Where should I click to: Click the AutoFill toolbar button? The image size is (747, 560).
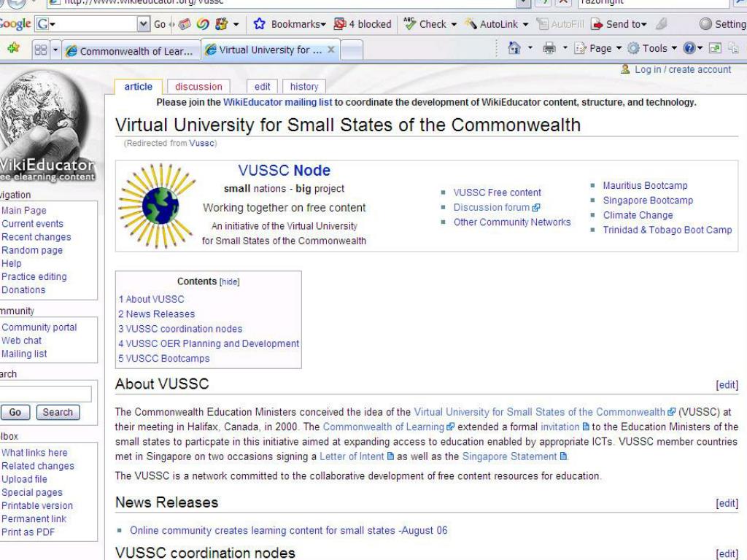point(560,24)
